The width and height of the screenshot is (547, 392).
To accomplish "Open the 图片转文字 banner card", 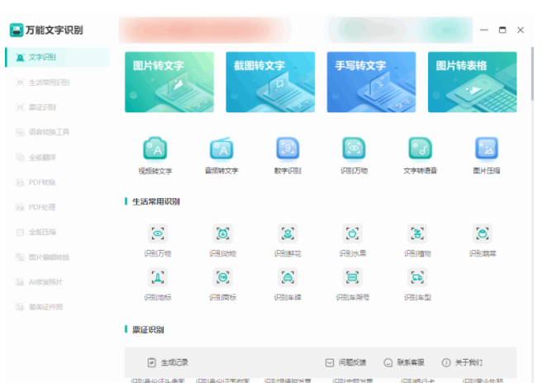I will coord(169,82).
